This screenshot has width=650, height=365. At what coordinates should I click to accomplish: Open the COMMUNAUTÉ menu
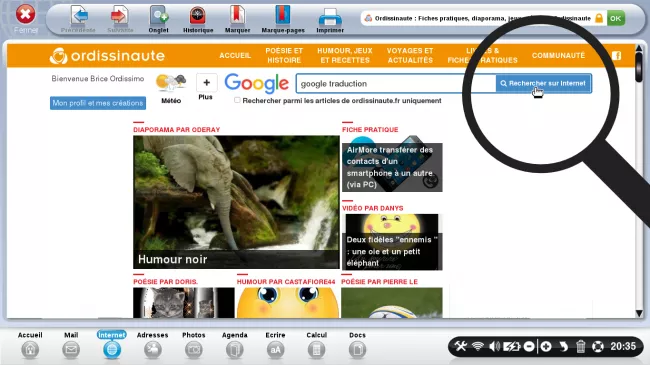tap(558, 56)
